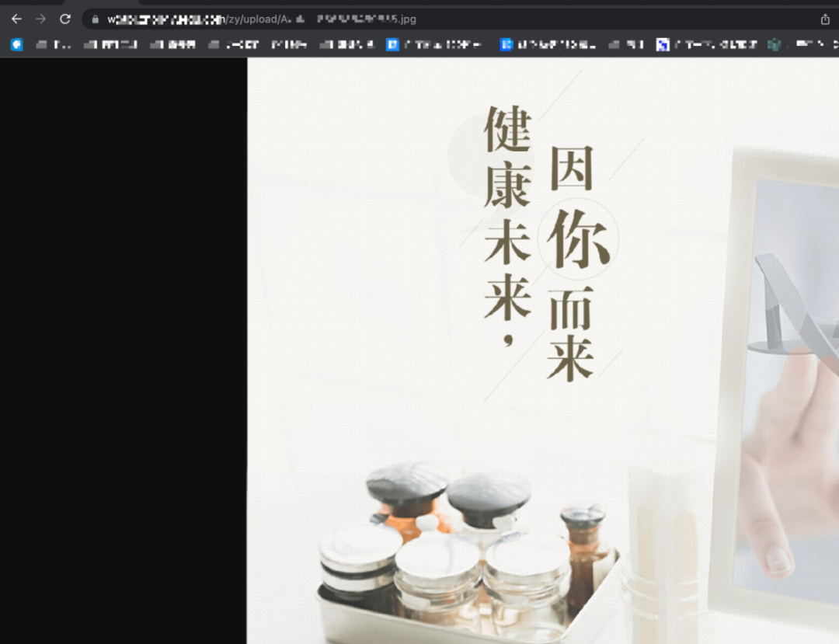Image resolution: width=839 pixels, height=644 pixels.
Task: Reload the current page
Action: click(65, 19)
